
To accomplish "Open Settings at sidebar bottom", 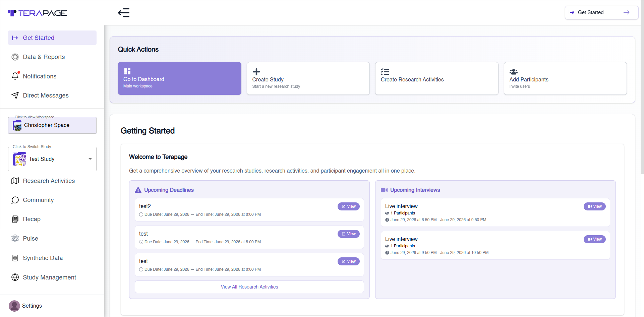I will (x=32, y=306).
